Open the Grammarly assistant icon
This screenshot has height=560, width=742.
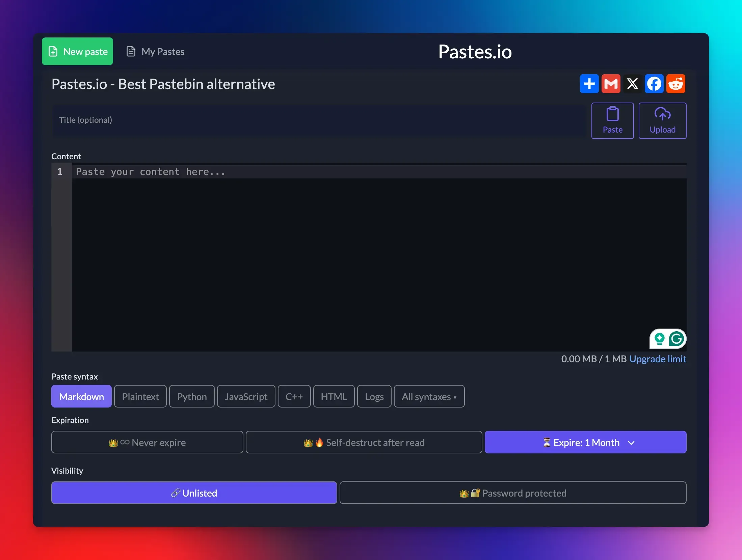point(677,339)
